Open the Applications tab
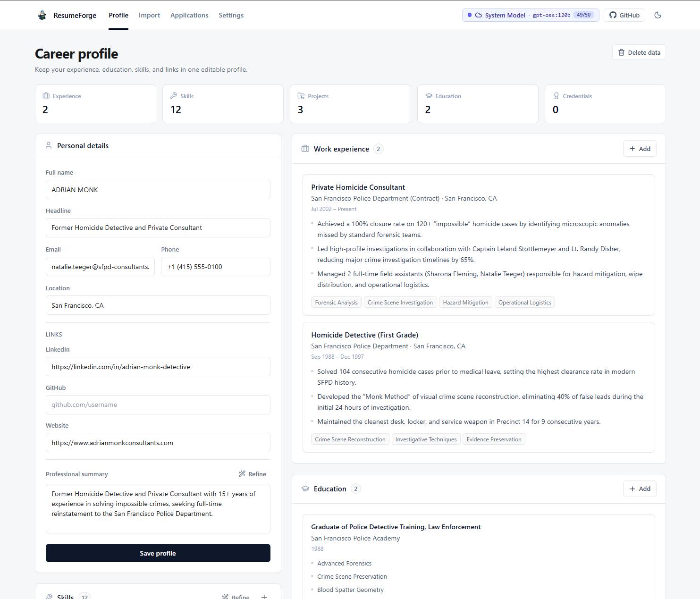The image size is (700, 599). (x=189, y=15)
